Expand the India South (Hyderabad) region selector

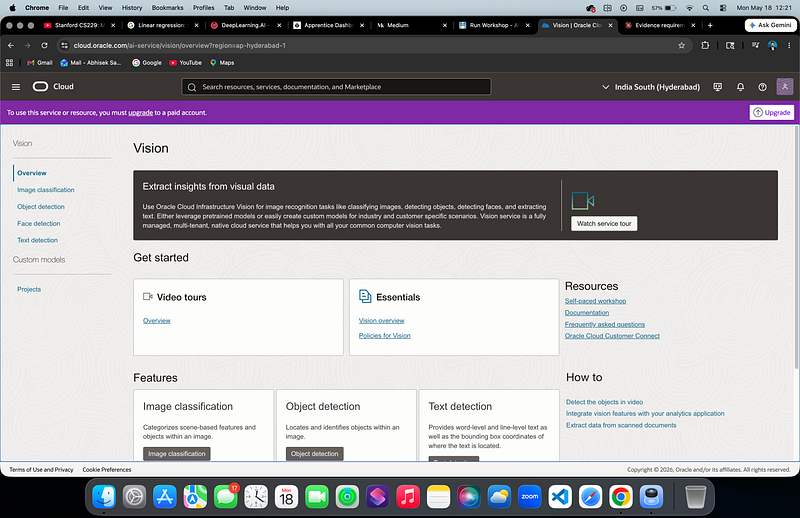[651, 87]
